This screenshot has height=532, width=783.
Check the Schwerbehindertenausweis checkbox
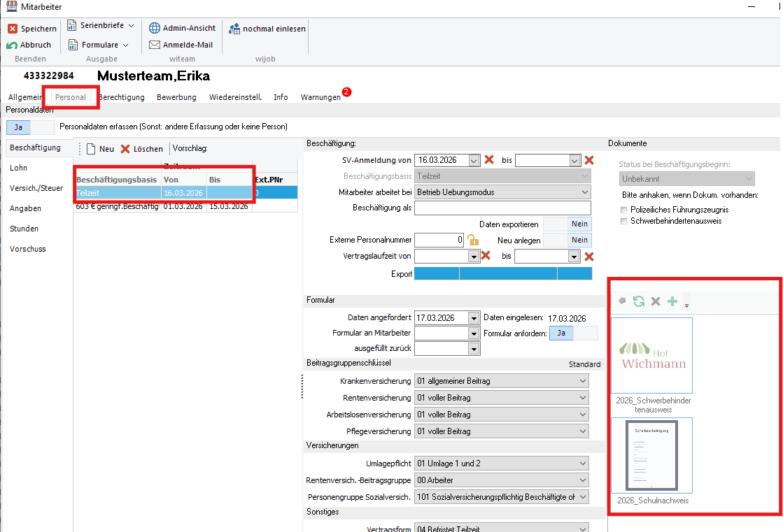(625, 221)
